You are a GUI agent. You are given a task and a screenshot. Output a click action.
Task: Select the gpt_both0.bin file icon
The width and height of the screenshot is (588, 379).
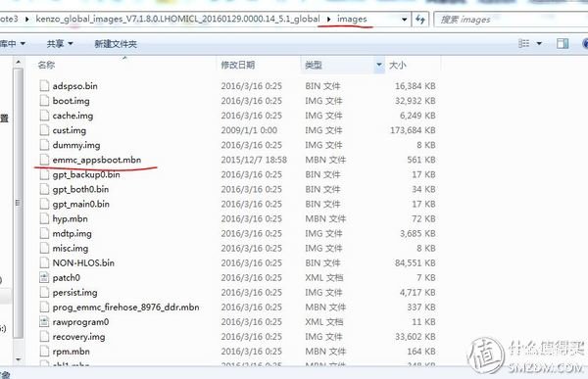coord(44,189)
